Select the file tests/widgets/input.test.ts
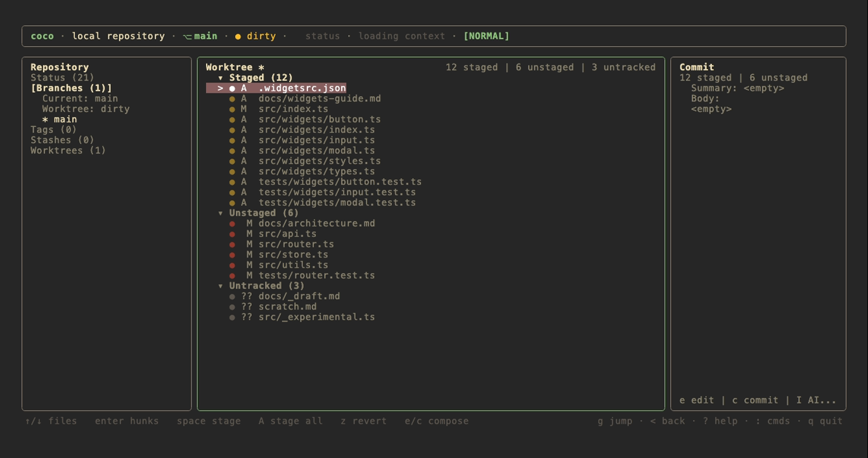Image resolution: width=868 pixels, height=458 pixels. [337, 192]
